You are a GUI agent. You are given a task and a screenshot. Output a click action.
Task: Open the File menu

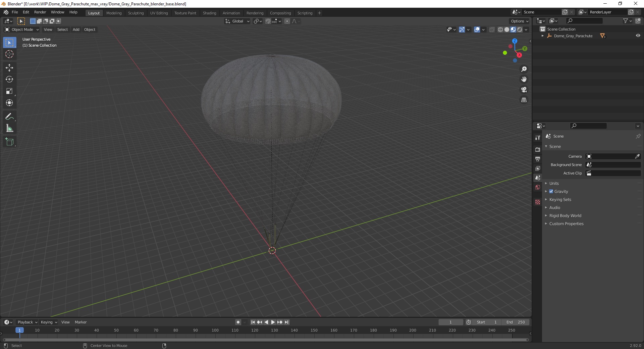pos(15,12)
